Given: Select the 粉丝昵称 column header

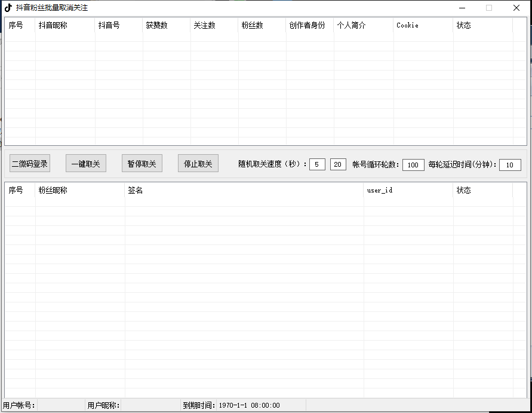Looking at the screenshot, I should click(80, 190).
